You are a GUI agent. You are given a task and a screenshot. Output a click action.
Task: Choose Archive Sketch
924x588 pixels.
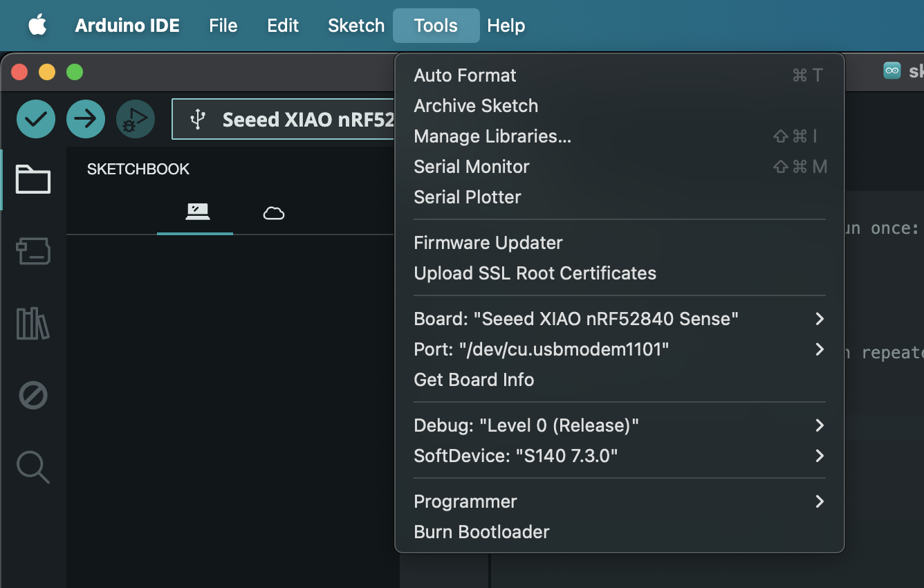click(620, 106)
